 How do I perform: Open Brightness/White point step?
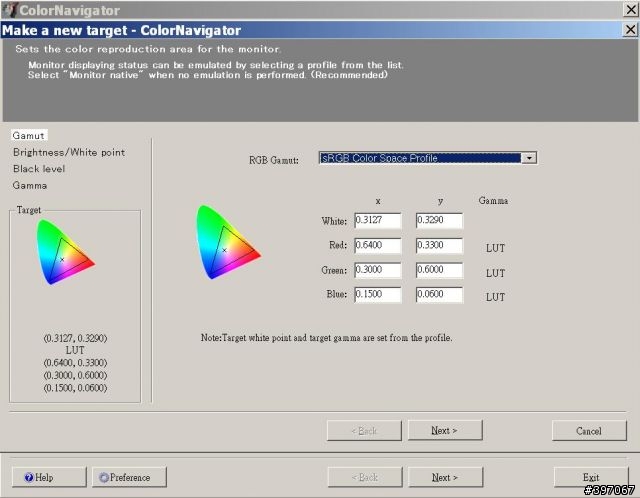pos(69,152)
